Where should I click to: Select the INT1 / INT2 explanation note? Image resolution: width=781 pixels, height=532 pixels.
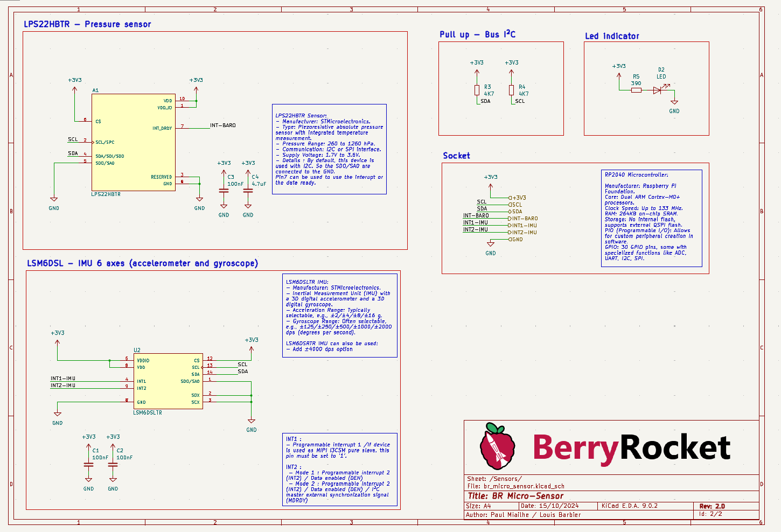tap(339, 470)
